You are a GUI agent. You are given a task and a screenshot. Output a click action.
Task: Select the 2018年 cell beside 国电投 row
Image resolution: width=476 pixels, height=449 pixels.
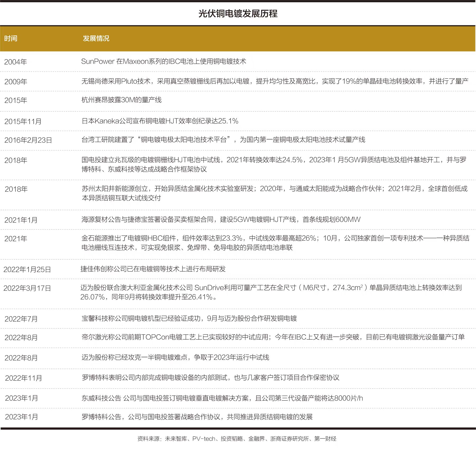point(16,160)
